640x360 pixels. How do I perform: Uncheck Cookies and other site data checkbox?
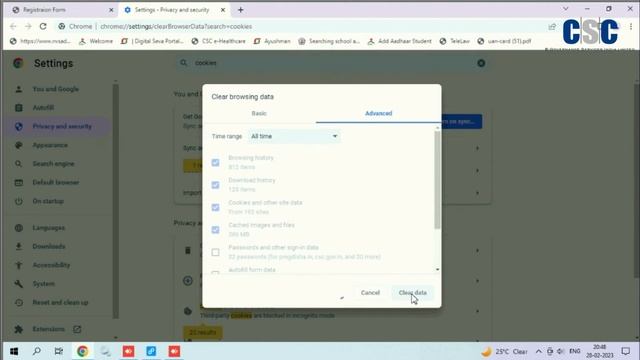(x=216, y=207)
